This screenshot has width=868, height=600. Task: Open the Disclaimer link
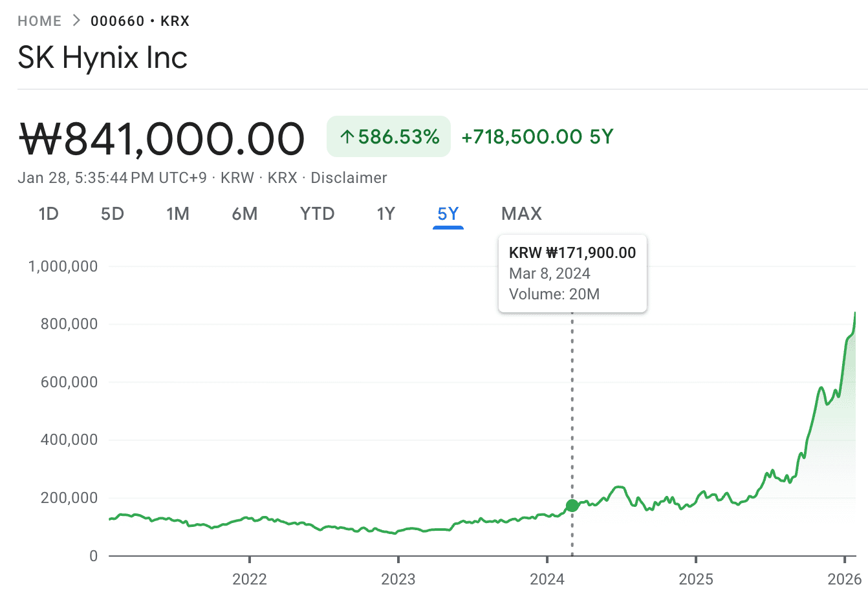click(349, 178)
